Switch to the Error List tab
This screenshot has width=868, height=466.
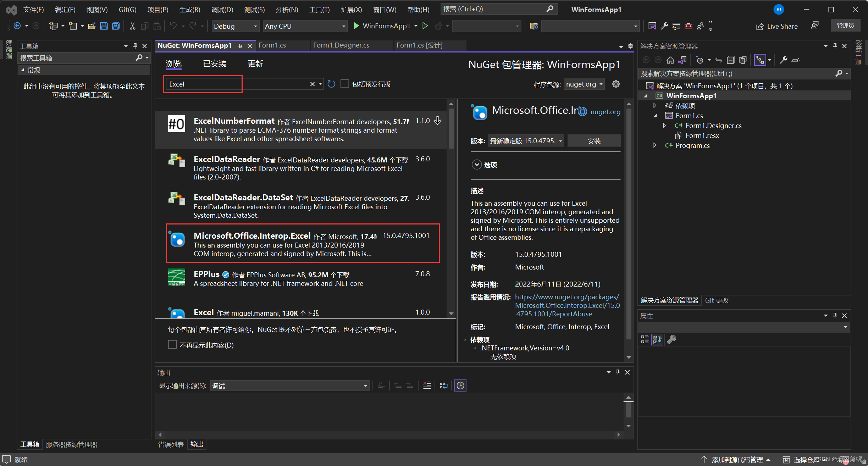click(x=171, y=444)
